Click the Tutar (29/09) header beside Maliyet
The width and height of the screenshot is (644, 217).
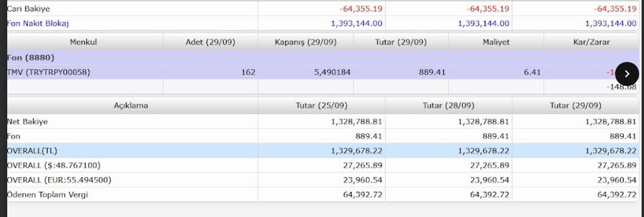click(401, 41)
